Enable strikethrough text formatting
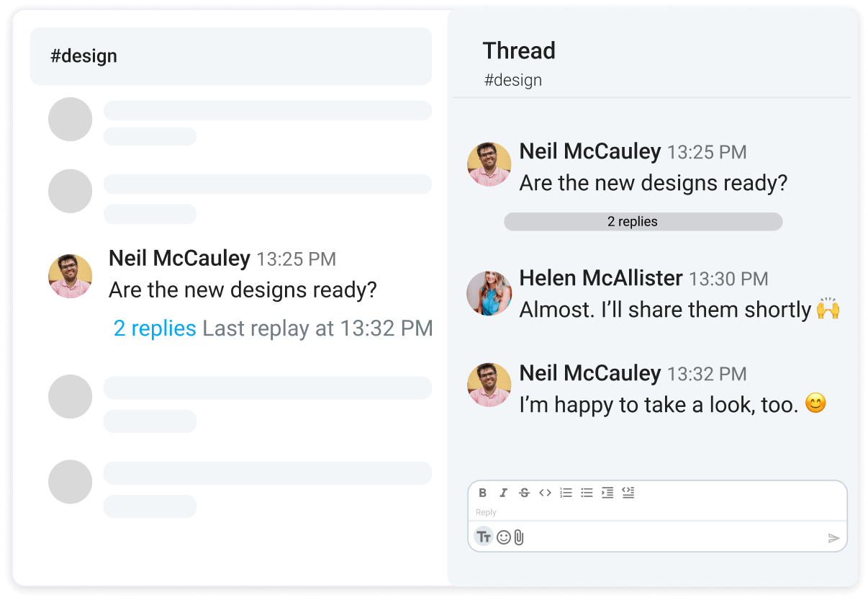 (x=524, y=493)
